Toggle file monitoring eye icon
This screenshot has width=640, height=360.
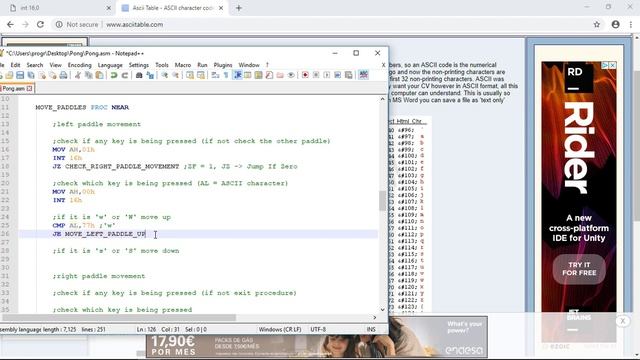pos(291,75)
